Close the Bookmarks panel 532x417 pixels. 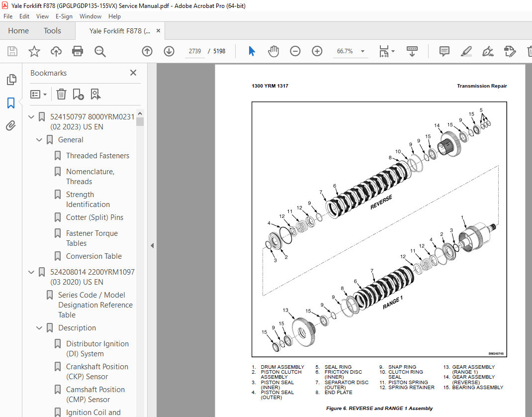click(133, 73)
